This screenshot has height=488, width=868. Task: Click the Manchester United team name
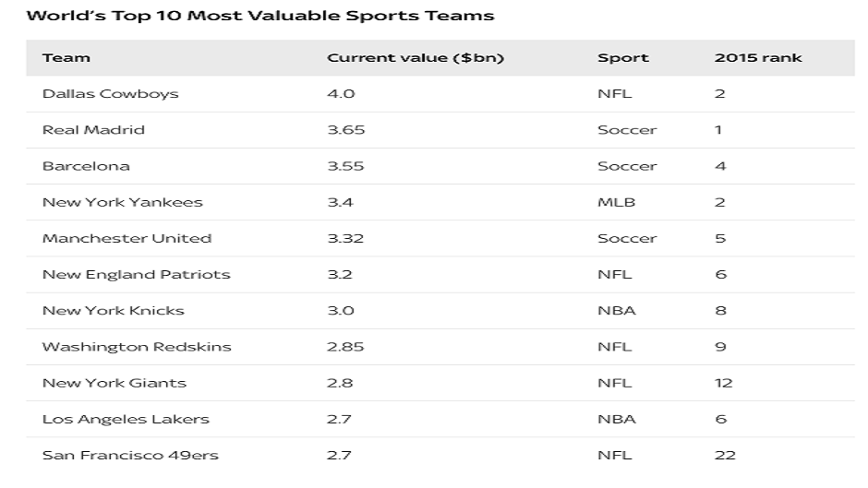click(127, 239)
